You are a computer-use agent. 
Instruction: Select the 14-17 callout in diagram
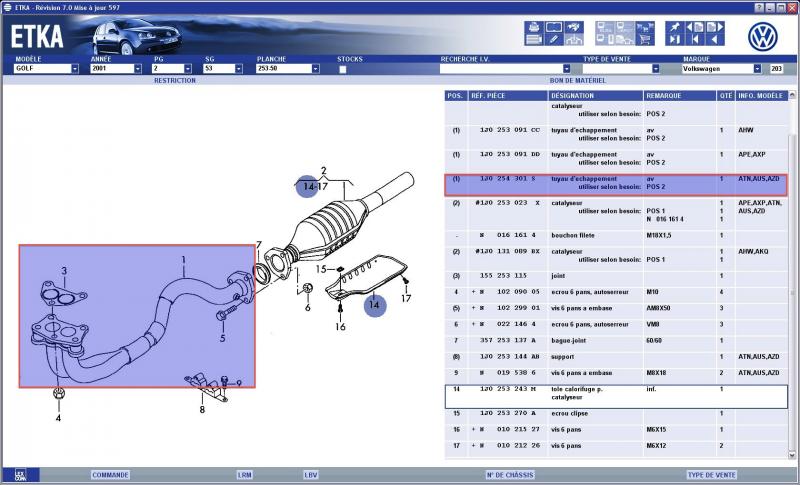click(315, 187)
